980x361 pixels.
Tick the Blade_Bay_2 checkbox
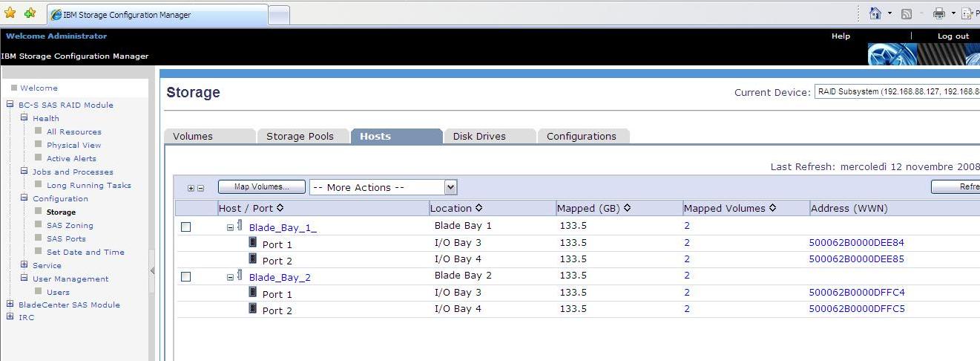pos(186,276)
